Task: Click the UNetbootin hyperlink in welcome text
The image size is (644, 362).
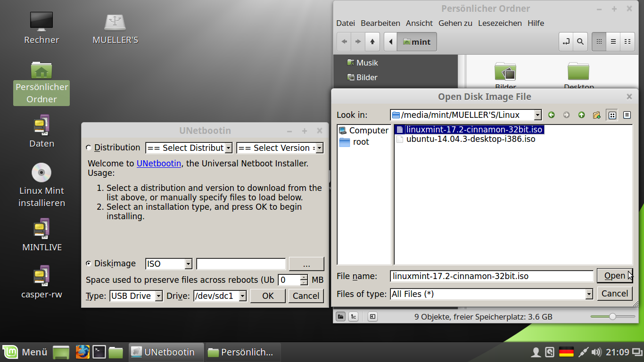Action: pyautogui.click(x=159, y=164)
